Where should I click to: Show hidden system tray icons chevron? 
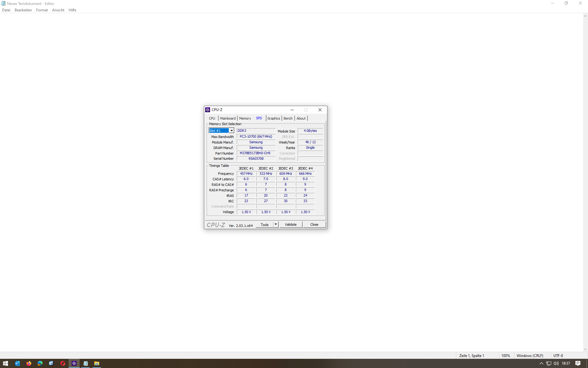click(541, 363)
